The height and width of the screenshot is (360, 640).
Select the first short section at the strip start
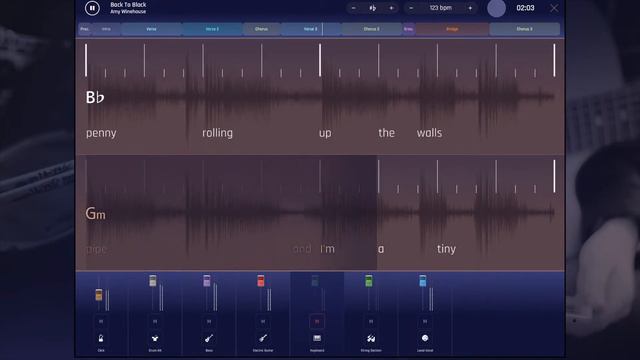85,29
